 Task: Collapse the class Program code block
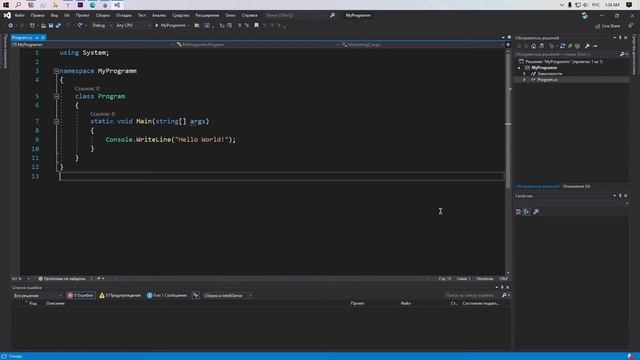click(x=56, y=96)
